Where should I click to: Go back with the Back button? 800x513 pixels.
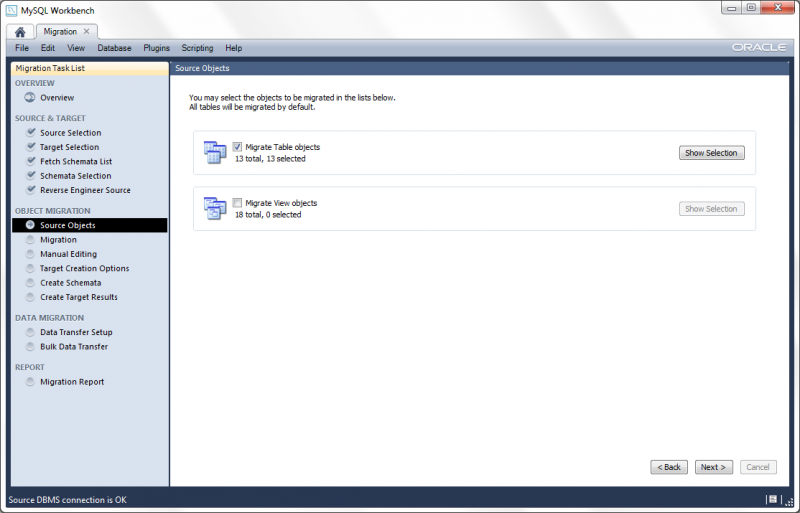point(669,467)
